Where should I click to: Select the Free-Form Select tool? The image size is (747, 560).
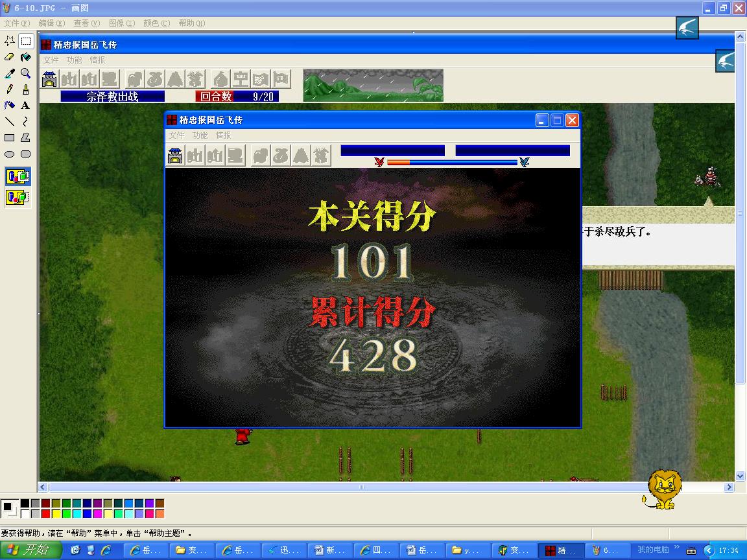(x=10, y=41)
